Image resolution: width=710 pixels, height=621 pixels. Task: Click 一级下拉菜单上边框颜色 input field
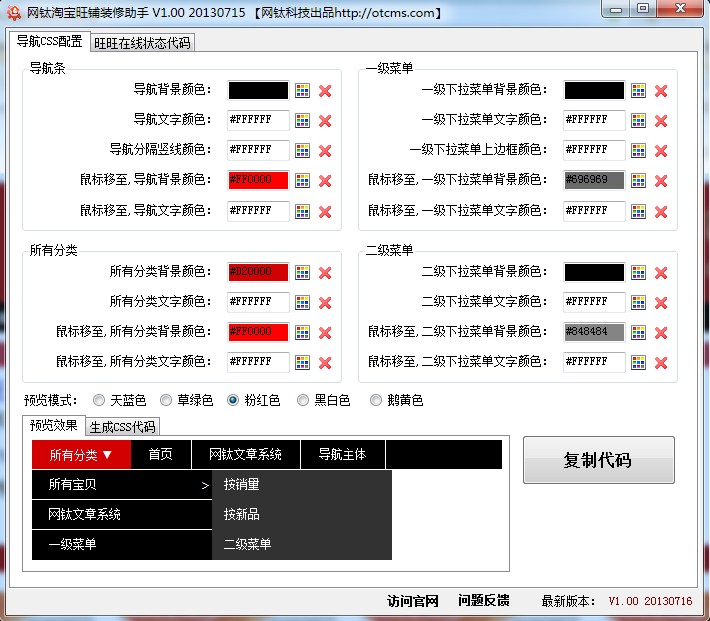click(x=594, y=150)
